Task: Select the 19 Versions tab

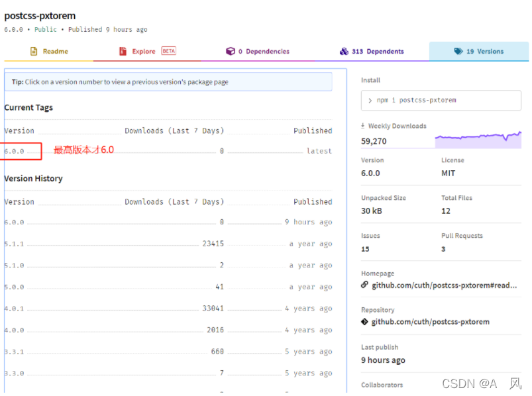Action: [479, 51]
